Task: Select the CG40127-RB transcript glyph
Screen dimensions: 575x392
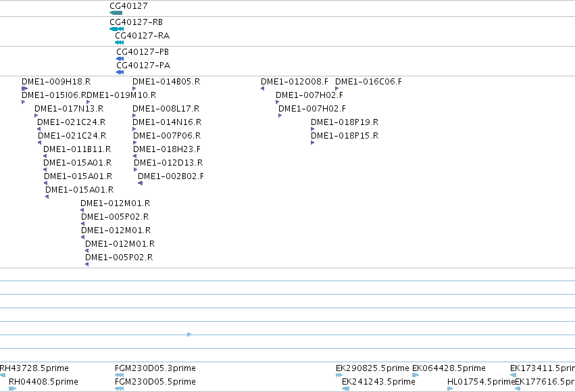Action: pos(117,29)
